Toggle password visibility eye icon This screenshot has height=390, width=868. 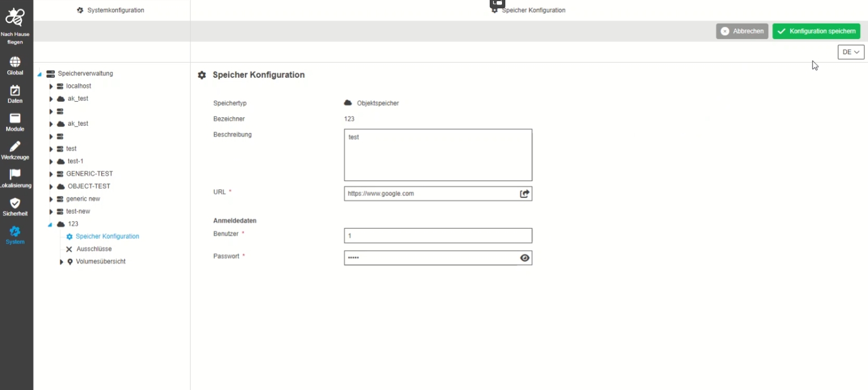[x=524, y=258]
